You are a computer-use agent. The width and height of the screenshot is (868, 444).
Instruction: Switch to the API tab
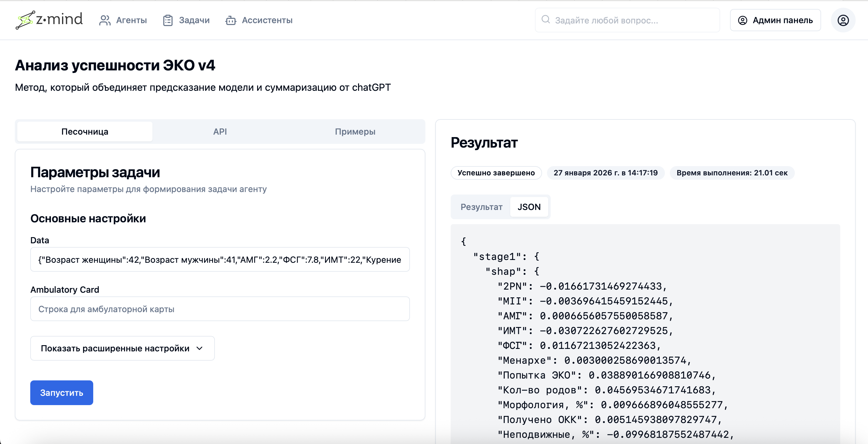[220, 132]
